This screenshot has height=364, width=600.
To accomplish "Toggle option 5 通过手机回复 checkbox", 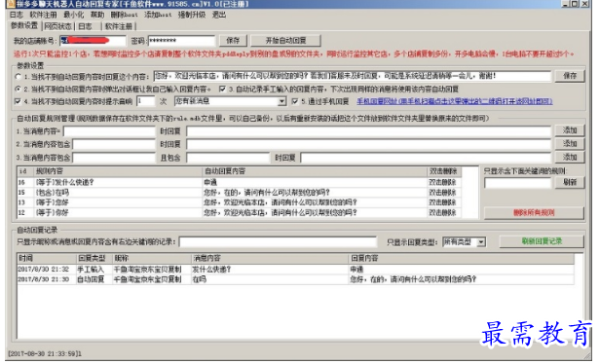I will (294, 101).
